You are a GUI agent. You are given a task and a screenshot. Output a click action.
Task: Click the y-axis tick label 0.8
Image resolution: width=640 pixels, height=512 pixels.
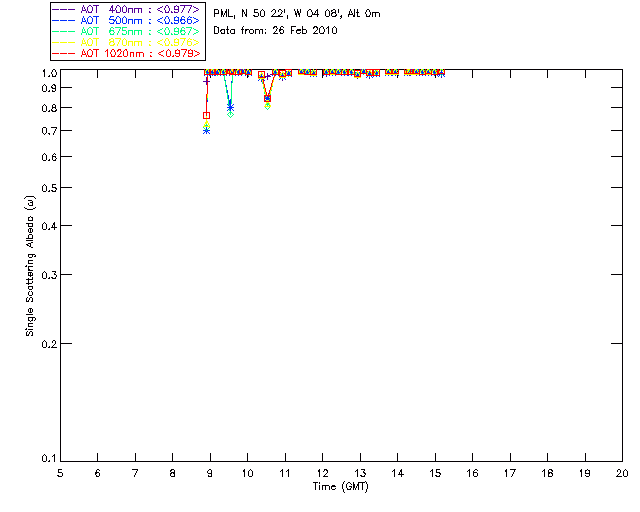pos(49,108)
